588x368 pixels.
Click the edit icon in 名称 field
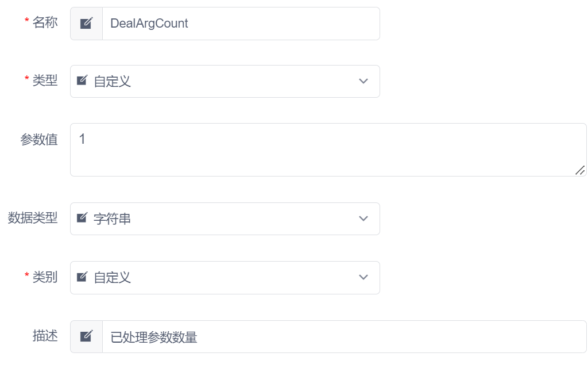pyautogui.click(x=86, y=24)
